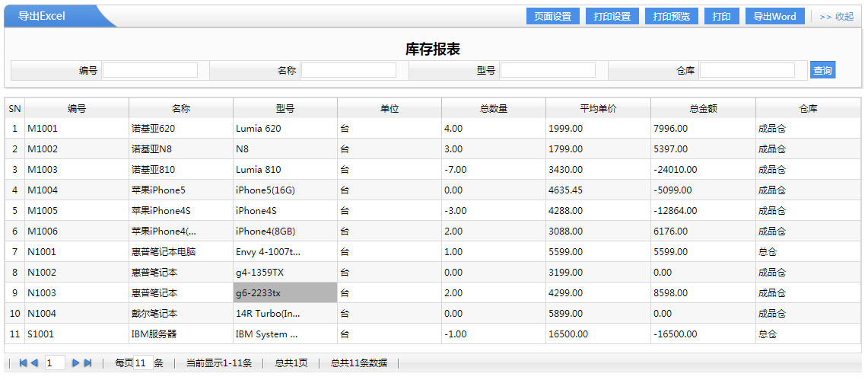Go to the next page

point(76,363)
